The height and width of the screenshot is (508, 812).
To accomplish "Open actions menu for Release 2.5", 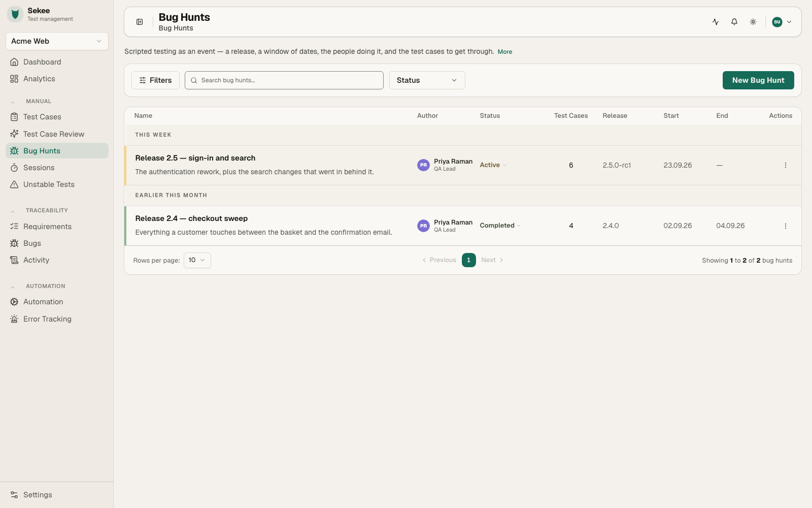I will (x=785, y=165).
